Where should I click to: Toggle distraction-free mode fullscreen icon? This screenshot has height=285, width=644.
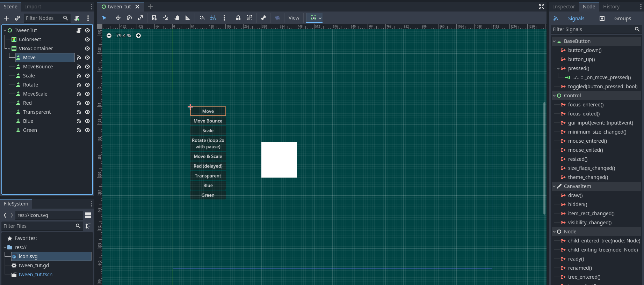(542, 7)
